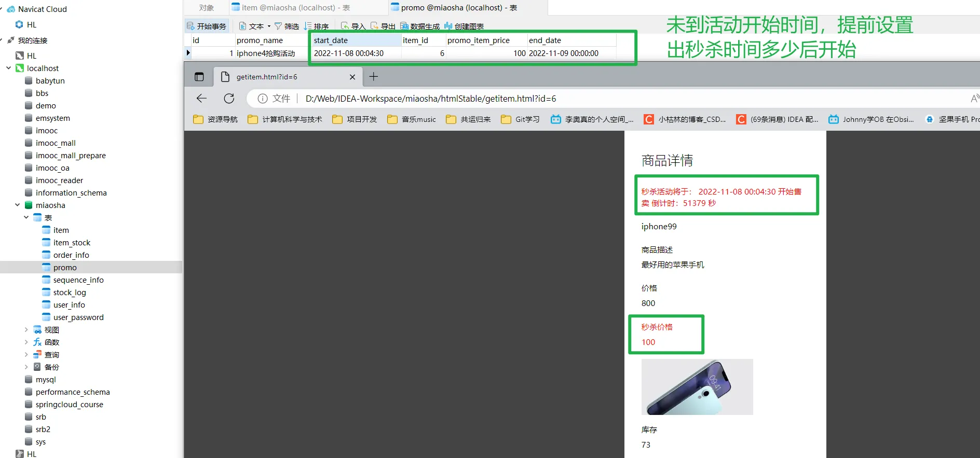Expand the 视图 views node
980x458 pixels.
[26, 330]
